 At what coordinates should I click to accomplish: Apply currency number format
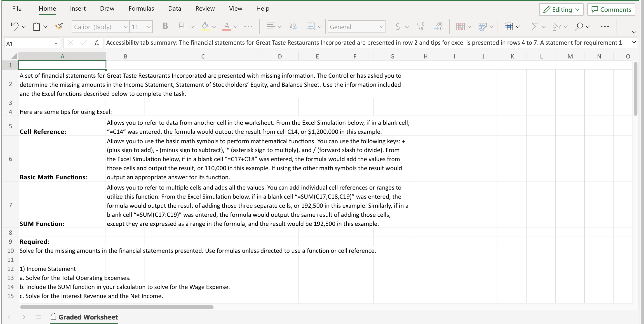(398, 26)
